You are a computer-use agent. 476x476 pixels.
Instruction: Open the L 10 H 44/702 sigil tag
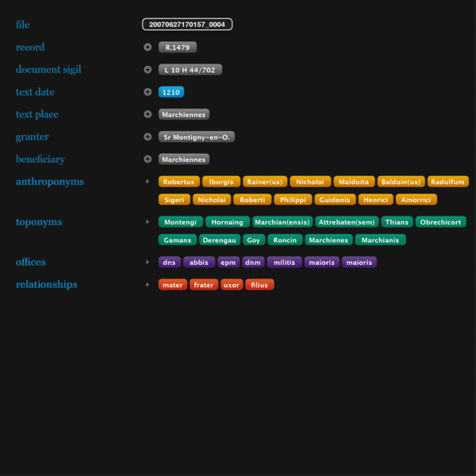190,70
